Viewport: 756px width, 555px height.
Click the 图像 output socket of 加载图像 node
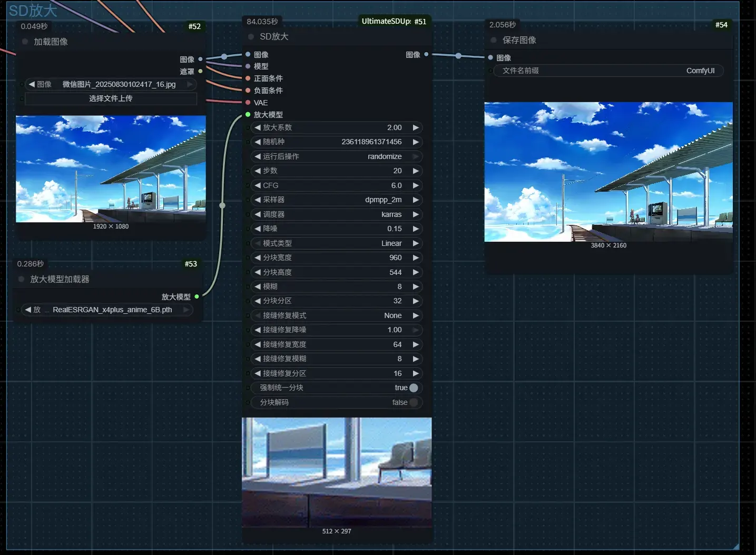pyautogui.click(x=200, y=59)
